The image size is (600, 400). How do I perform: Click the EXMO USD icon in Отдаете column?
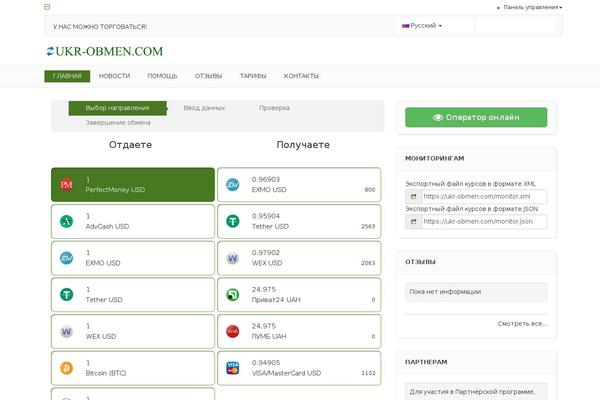coord(66,258)
